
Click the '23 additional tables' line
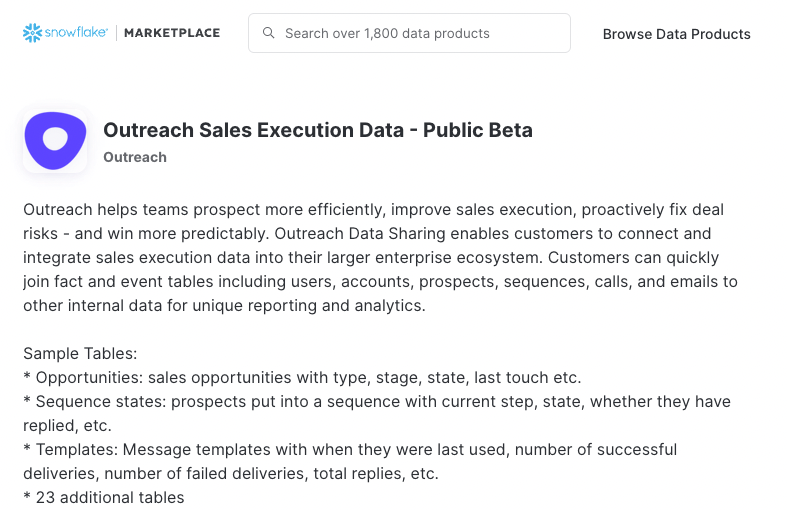[x=104, y=497]
